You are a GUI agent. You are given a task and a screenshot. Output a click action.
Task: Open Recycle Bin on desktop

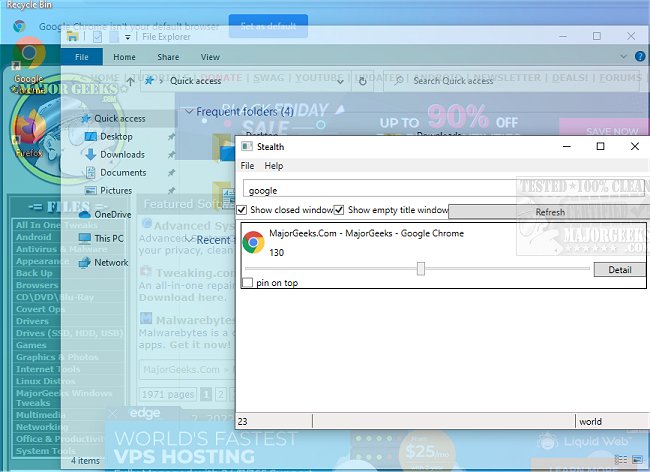[x=29, y=5]
